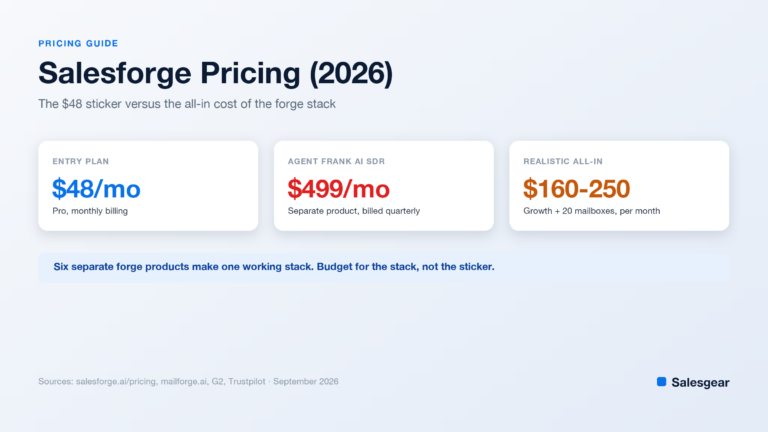Viewport: 768px width, 432px height.
Task: Click the Salesgear brand name text
Action: coord(700,383)
